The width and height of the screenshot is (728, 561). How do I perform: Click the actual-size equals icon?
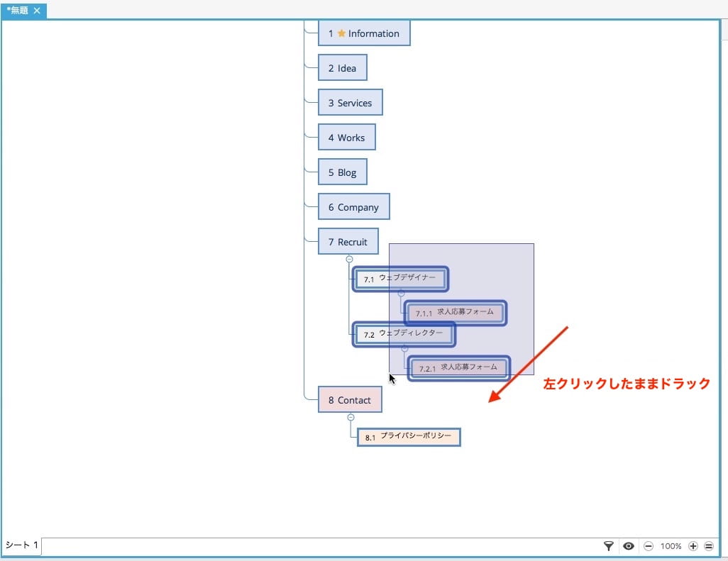click(x=709, y=546)
